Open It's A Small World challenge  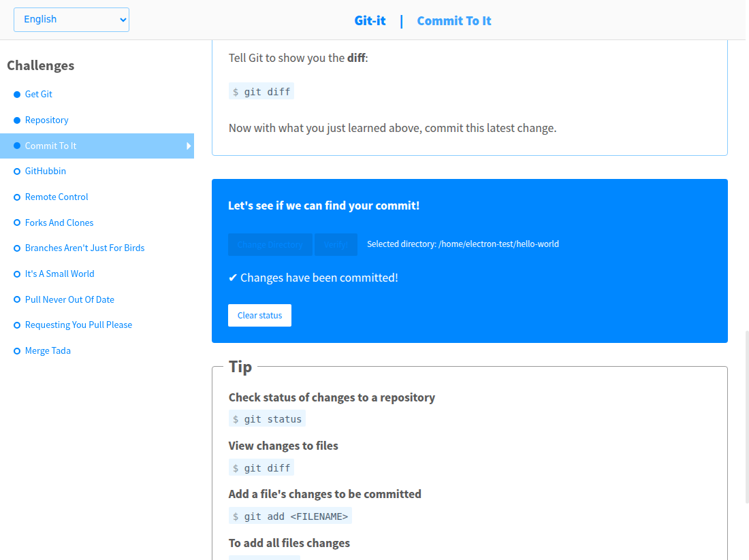tap(60, 274)
